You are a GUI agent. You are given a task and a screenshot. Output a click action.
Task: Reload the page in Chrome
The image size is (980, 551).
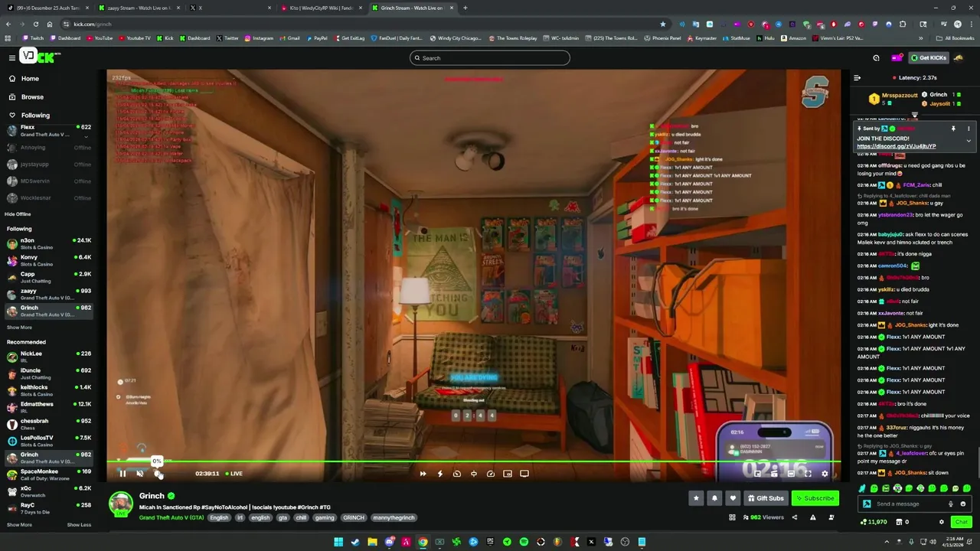[36, 24]
